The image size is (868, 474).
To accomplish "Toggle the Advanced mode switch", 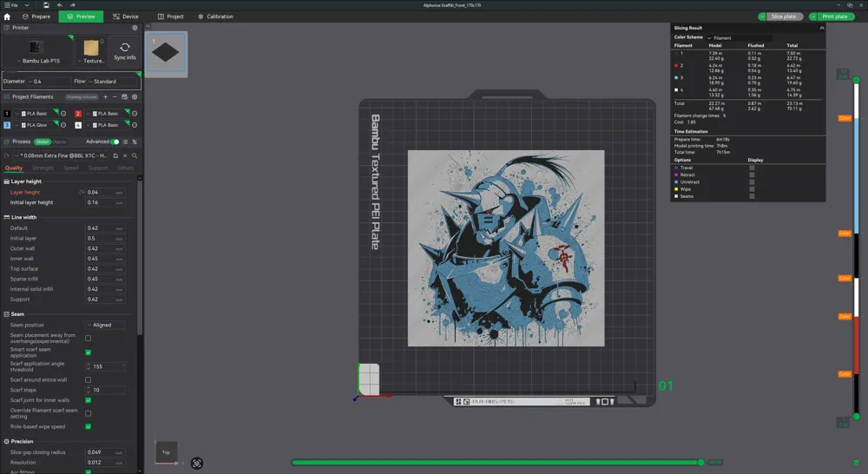I will coord(115,142).
